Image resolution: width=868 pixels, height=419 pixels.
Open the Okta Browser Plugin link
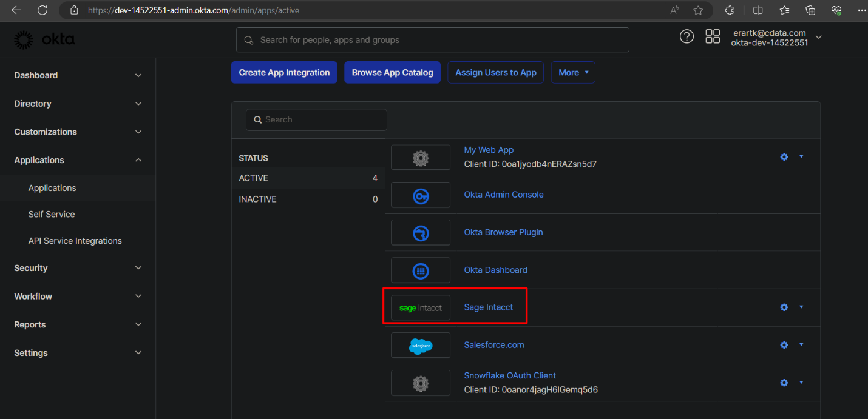[x=503, y=232]
